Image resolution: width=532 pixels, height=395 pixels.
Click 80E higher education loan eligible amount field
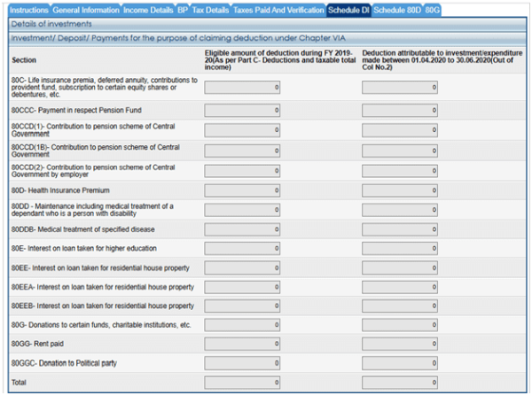click(242, 248)
